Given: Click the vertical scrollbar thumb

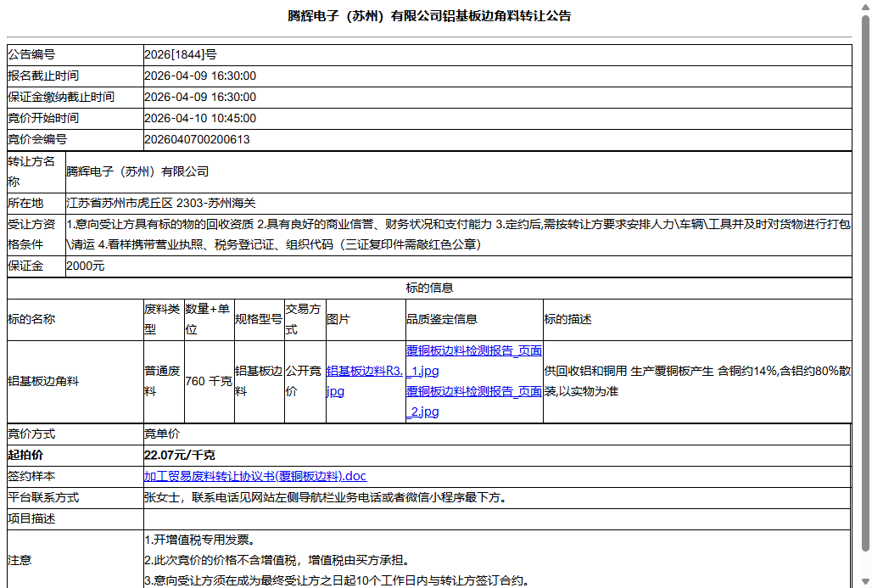Looking at the screenshot, I should tap(865, 283).
